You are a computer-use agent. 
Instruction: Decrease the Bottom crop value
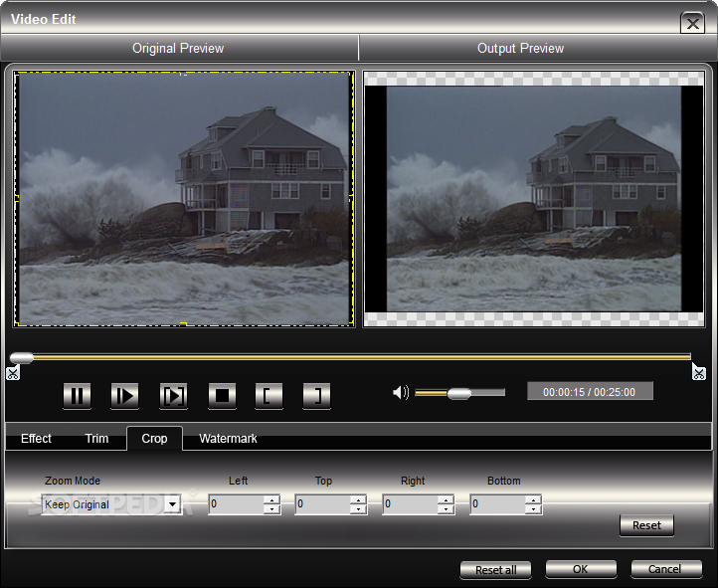click(x=533, y=509)
